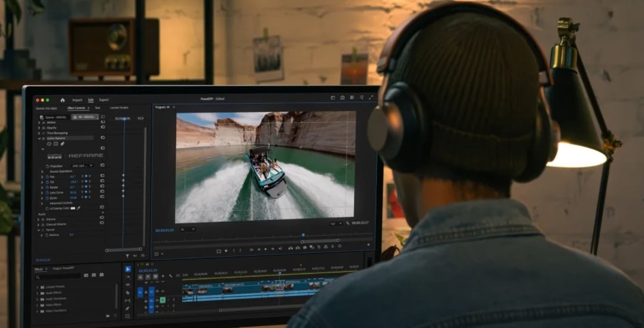Click the Effect Controls filter funnel icon
The width and height of the screenshot is (644, 328).
point(127,256)
